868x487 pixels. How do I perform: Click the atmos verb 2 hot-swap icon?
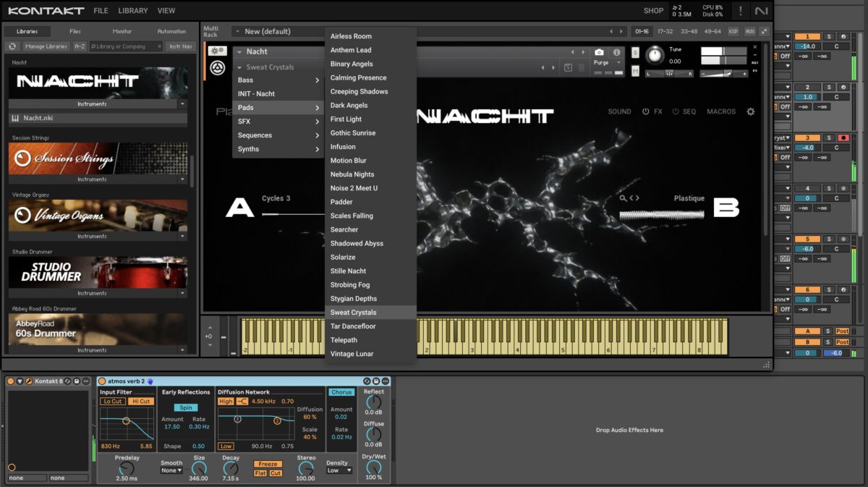(x=367, y=381)
